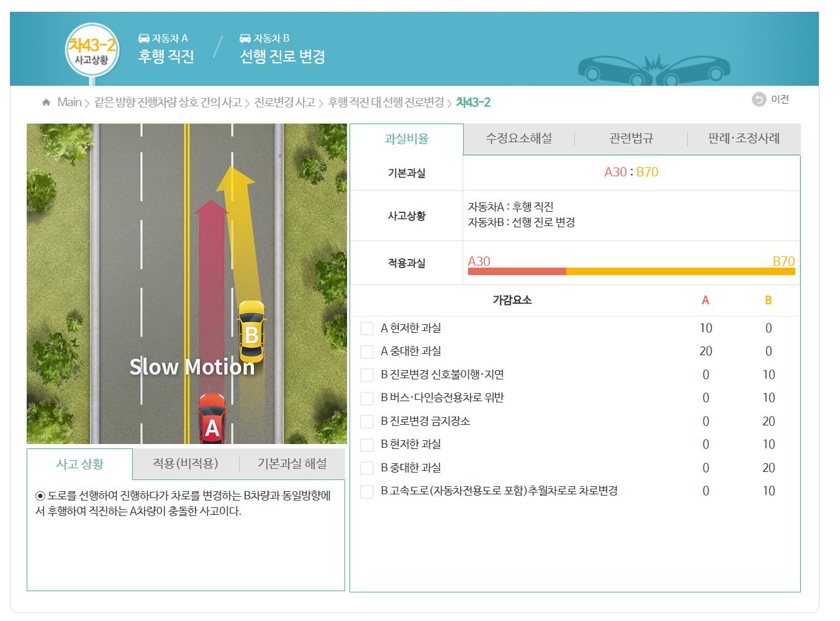840x621 pixels.
Task: Click the home icon in breadcrumb
Action: tap(46, 102)
